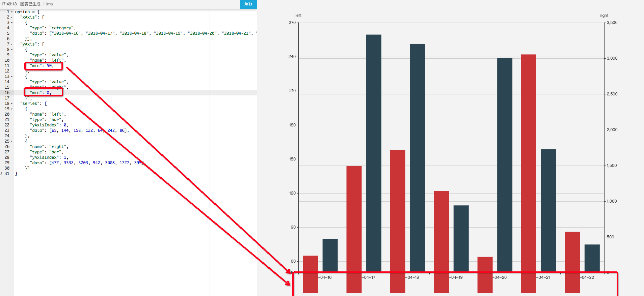Click the -04-22 x-axis label
644x296 pixels.
(587, 277)
